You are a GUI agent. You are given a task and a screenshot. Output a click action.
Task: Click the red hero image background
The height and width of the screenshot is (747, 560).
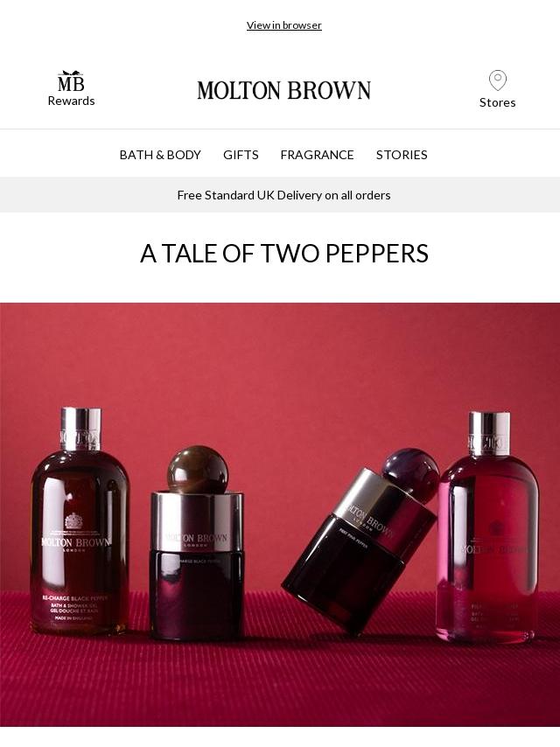280,362
